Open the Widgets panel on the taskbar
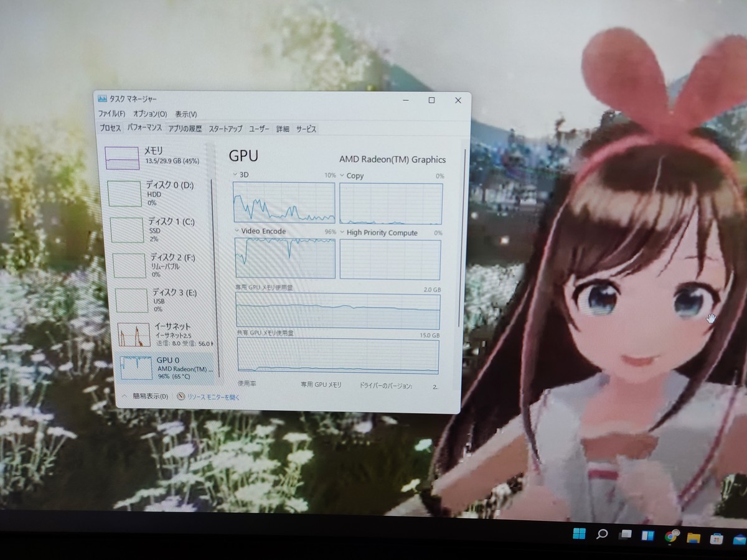Image resolution: width=747 pixels, height=560 pixels. point(648,535)
